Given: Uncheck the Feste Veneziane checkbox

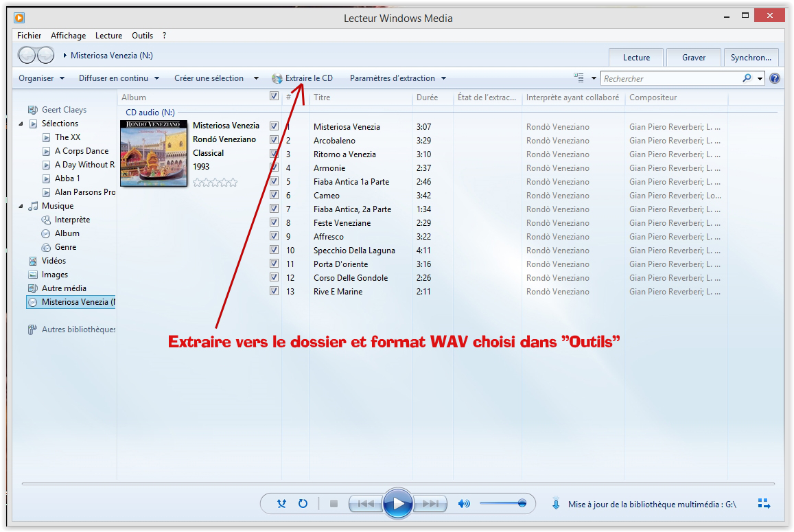Looking at the screenshot, I should [x=274, y=222].
